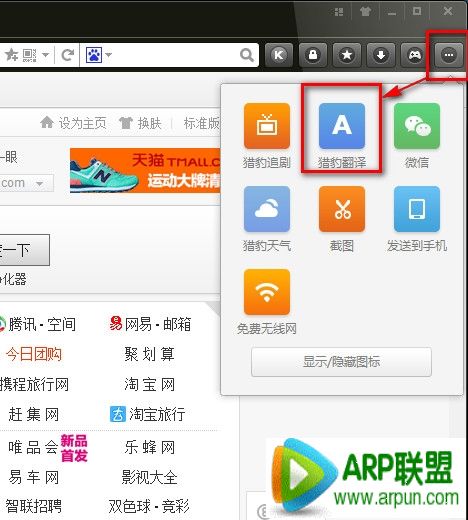Click the 标准版 link
Screen dimensions: 468x520
(202, 123)
